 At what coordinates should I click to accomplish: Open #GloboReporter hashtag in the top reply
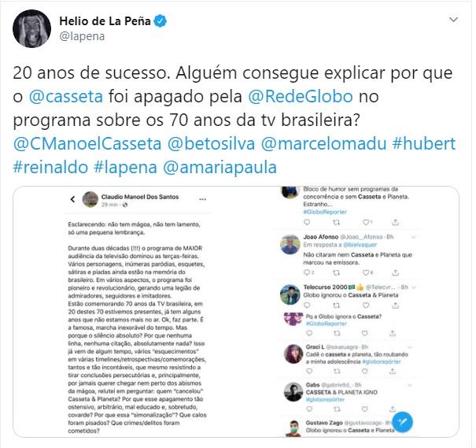(324, 212)
